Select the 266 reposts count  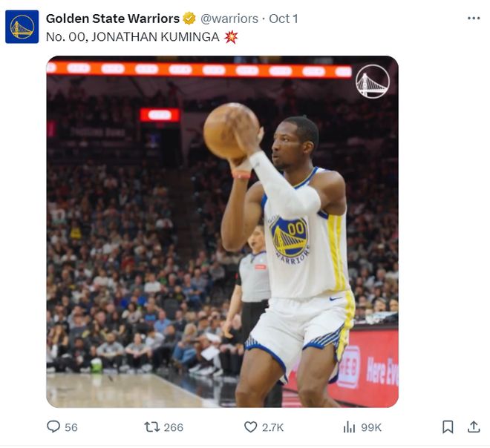pyautogui.click(x=174, y=427)
